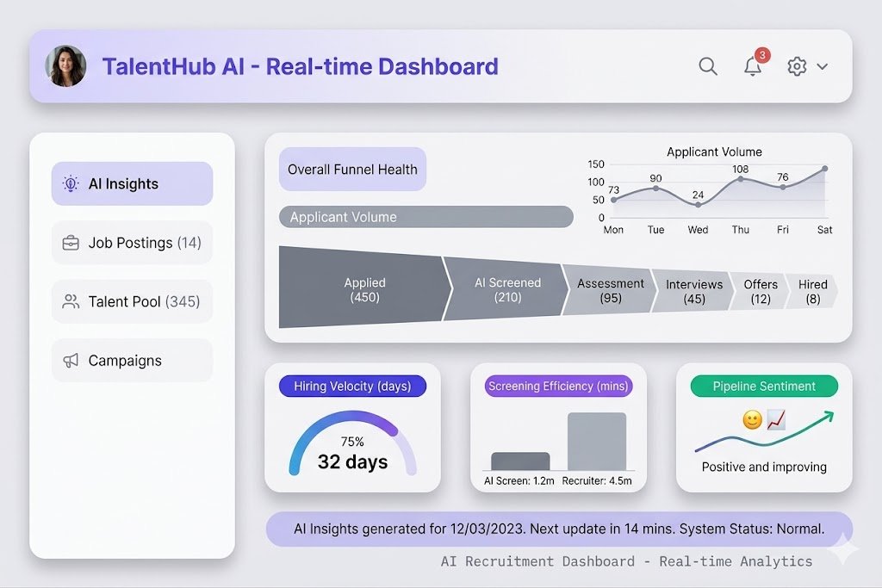Open the settings gear icon
Screen dimensions: 882x588
click(x=797, y=66)
